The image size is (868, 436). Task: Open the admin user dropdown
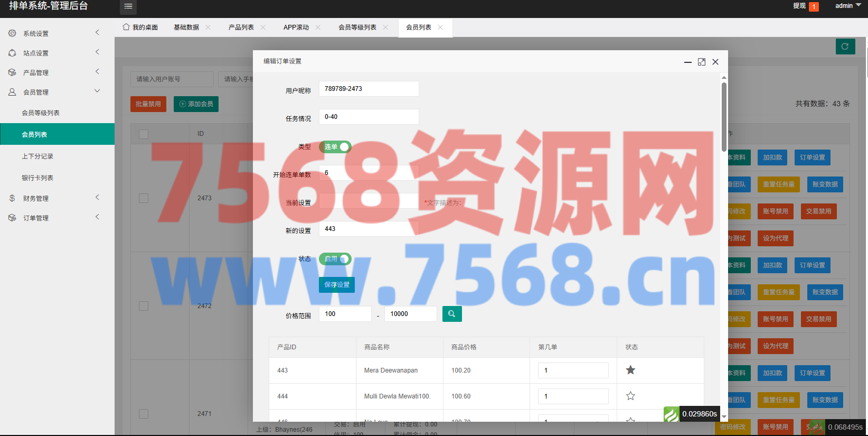[847, 6]
